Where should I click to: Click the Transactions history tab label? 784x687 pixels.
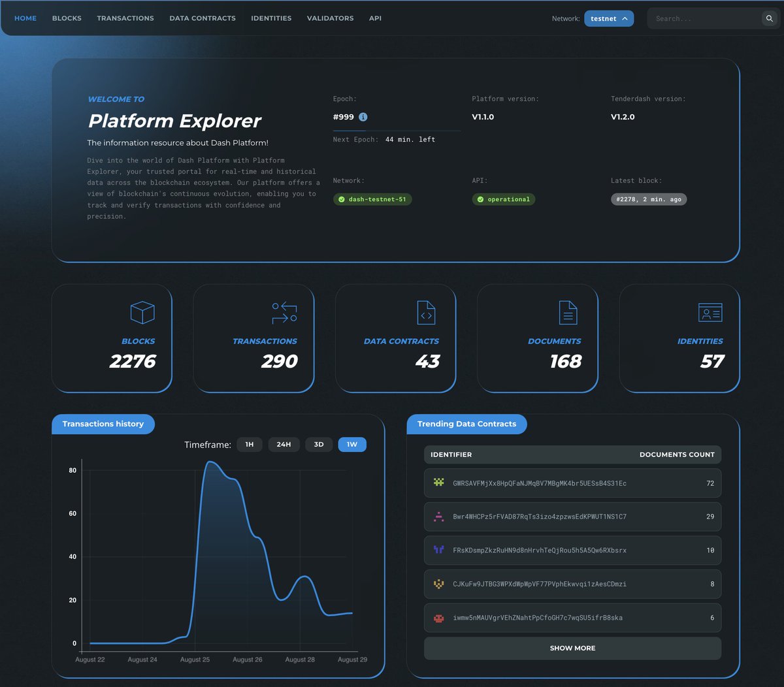tap(103, 424)
